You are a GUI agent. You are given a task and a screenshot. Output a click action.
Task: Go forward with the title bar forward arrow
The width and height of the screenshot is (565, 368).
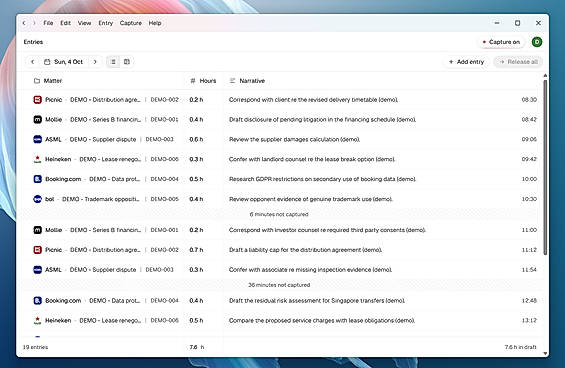[x=34, y=23]
